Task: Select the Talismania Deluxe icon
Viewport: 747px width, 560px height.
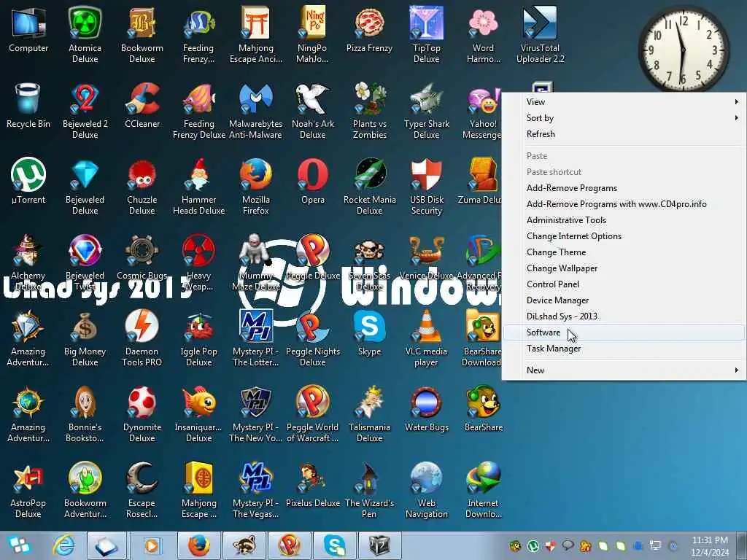Action: coord(370,414)
